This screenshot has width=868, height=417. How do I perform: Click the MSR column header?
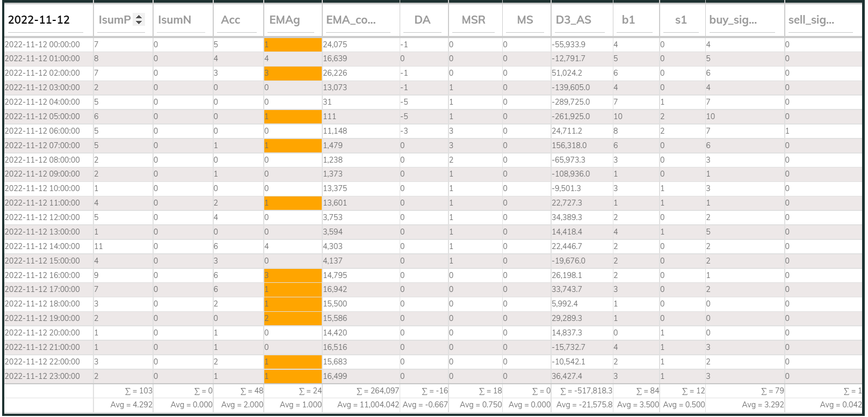473,20
